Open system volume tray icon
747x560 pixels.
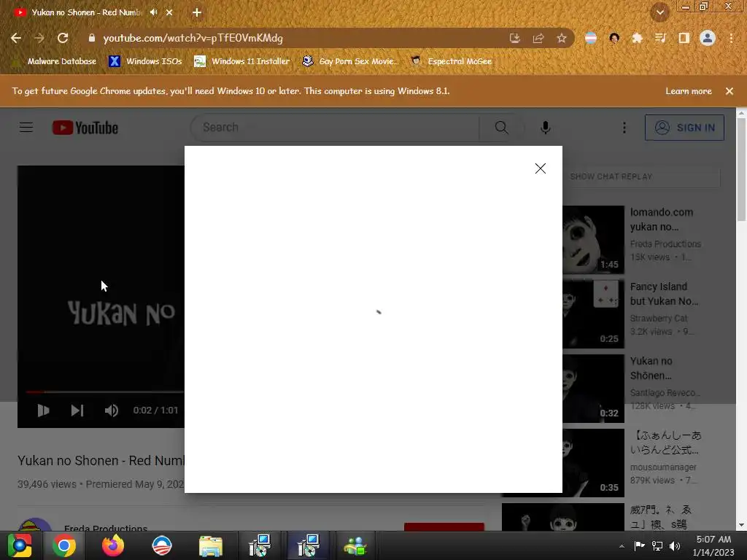(x=675, y=545)
